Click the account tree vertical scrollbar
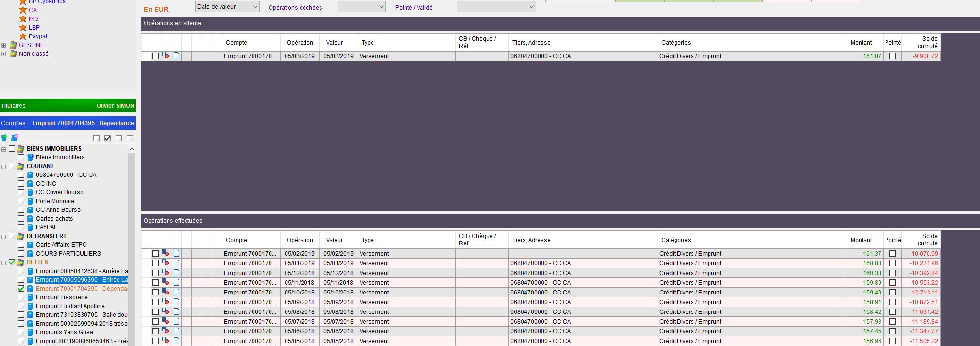This screenshot has height=346, width=980. coord(132,243)
